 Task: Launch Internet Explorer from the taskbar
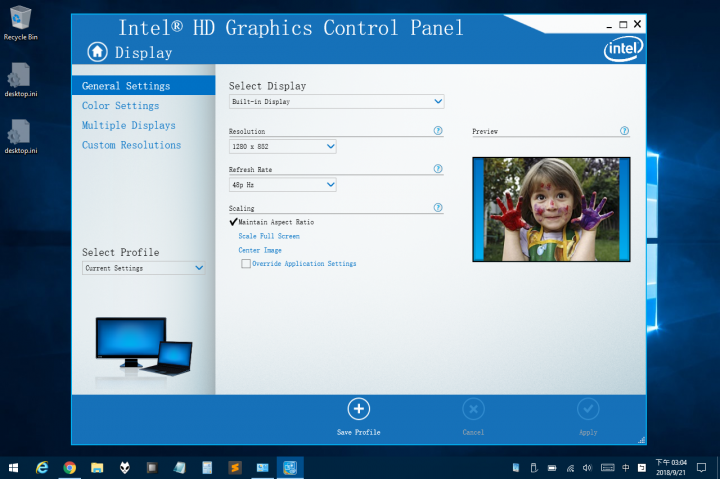click(x=42, y=468)
